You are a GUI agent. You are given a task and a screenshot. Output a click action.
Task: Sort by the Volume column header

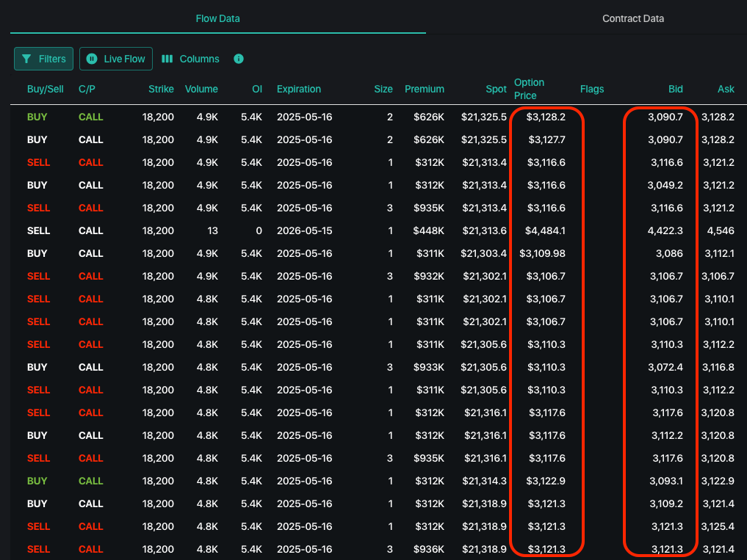pyautogui.click(x=201, y=89)
